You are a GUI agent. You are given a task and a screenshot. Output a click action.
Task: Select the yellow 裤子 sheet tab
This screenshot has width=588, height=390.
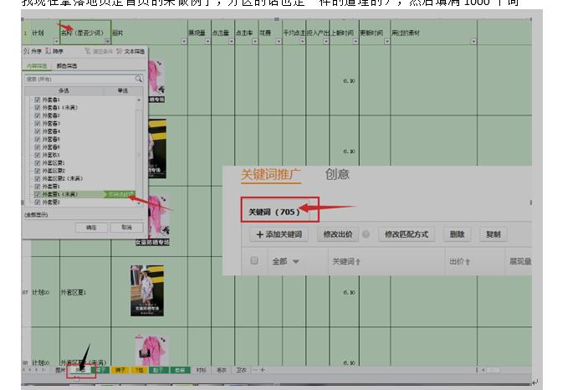(120, 370)
